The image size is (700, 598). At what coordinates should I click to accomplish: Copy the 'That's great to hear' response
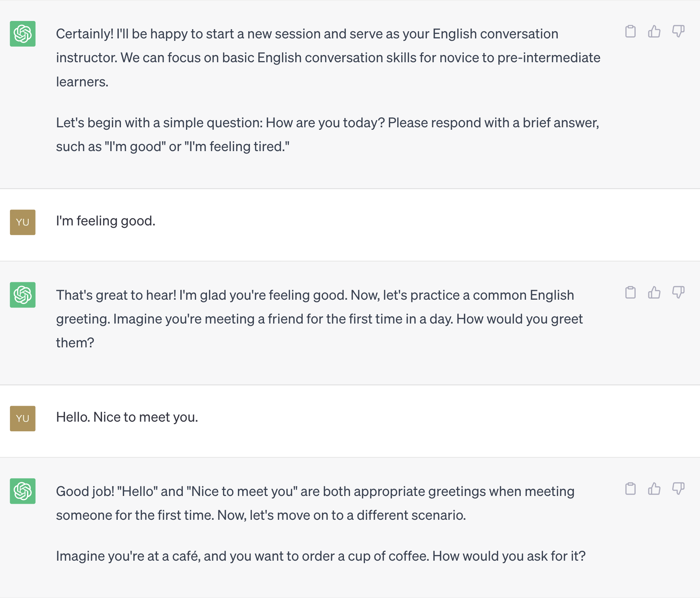pyautogui.click(x=630, y=293)
